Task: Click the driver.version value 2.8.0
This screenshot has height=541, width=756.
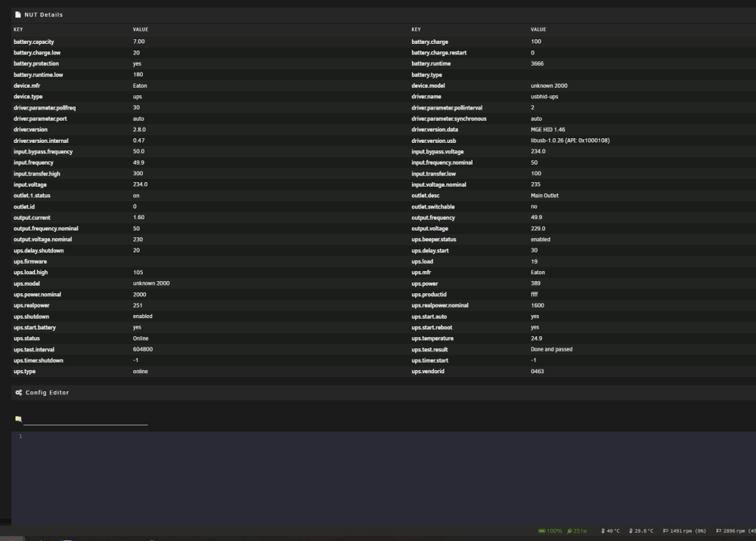Action: coord(139,130)
